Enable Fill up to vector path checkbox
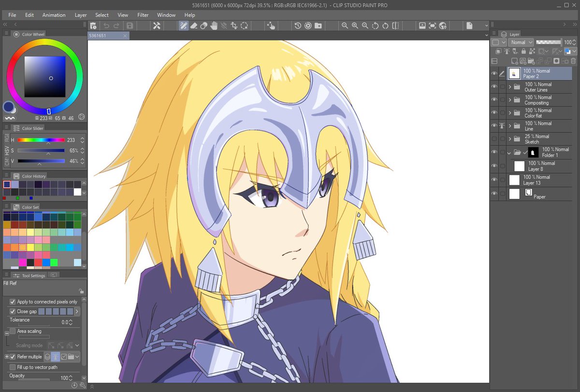The width and height of the screenshot is (580, 392). pyautogui.click(x=13, y=367)
